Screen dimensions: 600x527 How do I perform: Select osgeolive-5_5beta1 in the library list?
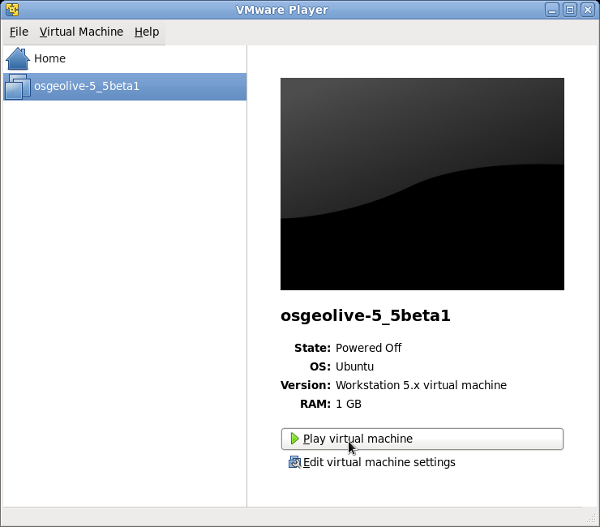tap(125, 86)
